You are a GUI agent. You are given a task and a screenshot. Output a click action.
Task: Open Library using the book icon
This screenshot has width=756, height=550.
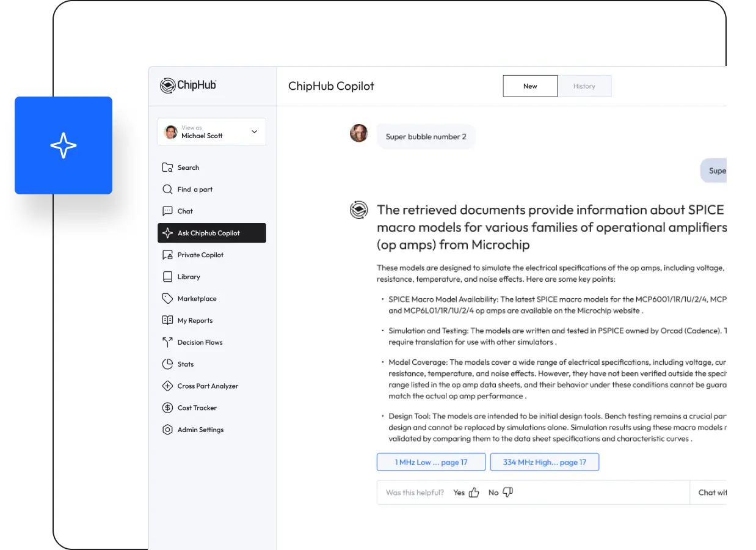167,277
